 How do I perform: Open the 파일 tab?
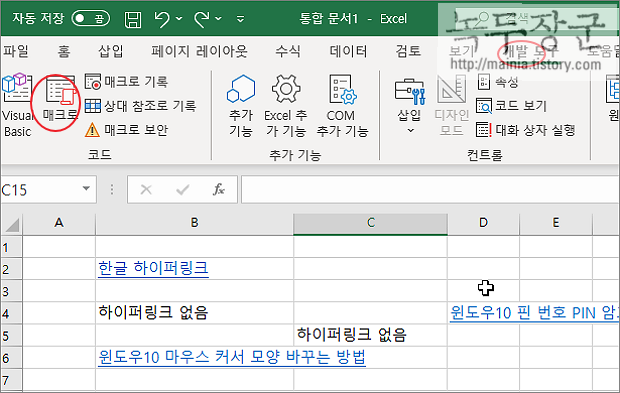16,51
